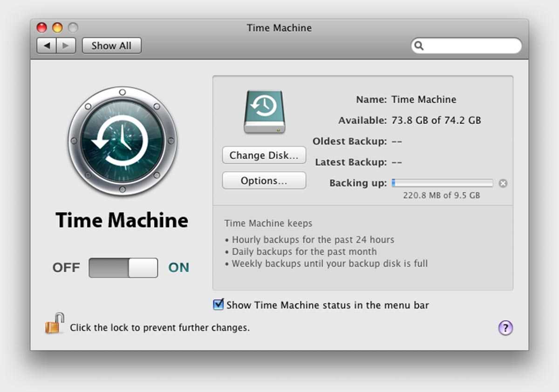
Task: Close the Time Machine window with red button
Action: point(42,28)
